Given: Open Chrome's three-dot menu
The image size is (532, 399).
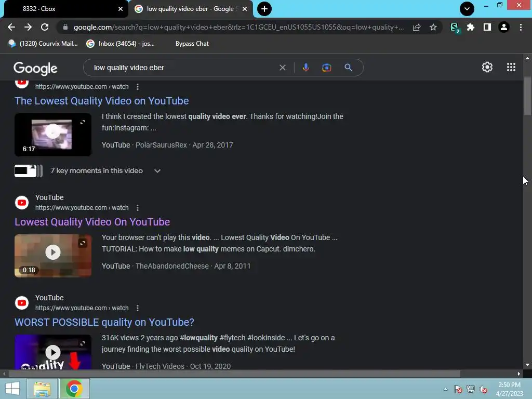Looking at the screenshot, I should (521, 27).
